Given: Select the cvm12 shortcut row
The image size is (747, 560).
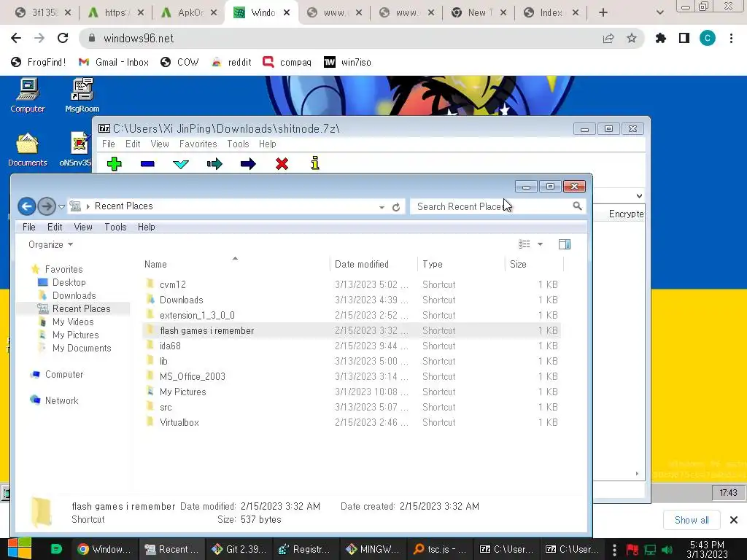Looking at the screenshot, I should click(x=352, y=284).
